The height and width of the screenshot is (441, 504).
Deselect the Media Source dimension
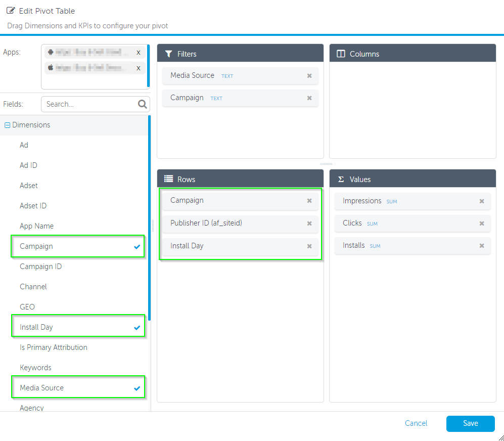(136, 388)
